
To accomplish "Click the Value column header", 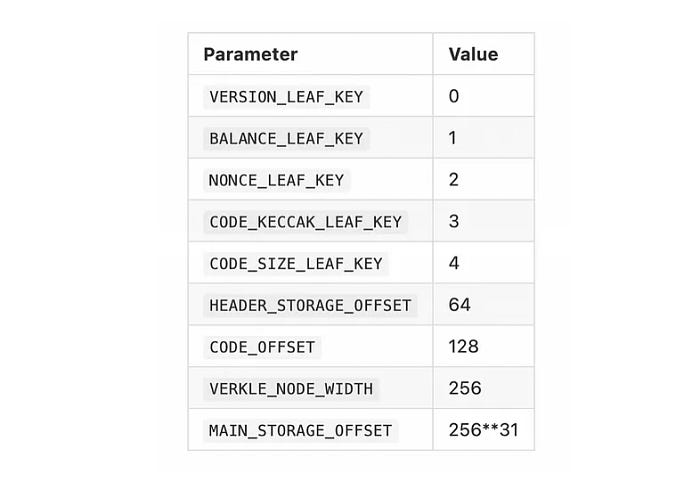I will pyautogui.click(x=473, y=54).
